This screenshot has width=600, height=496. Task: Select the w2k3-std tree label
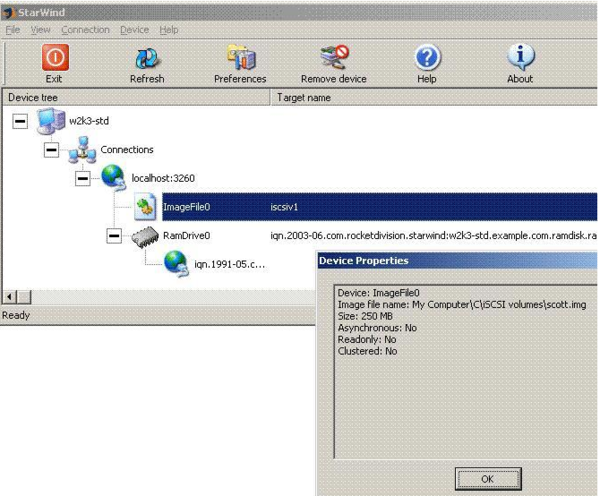tap(89, 121)
